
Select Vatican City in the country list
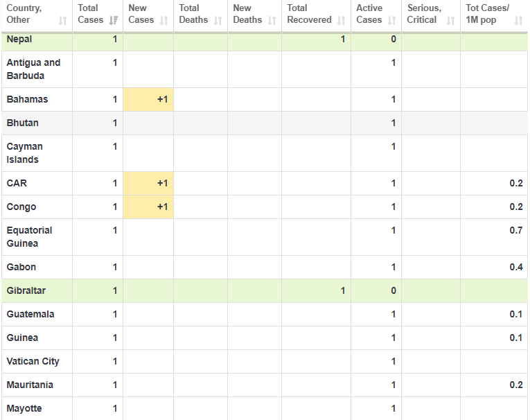click(x=33, y=361)
